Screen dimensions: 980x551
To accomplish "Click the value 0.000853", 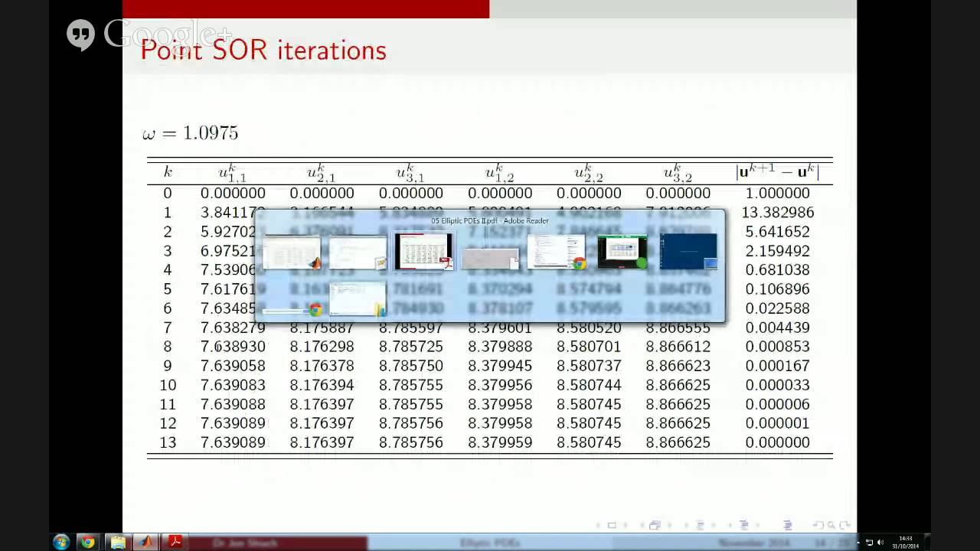I will click(x=777, y=347).
